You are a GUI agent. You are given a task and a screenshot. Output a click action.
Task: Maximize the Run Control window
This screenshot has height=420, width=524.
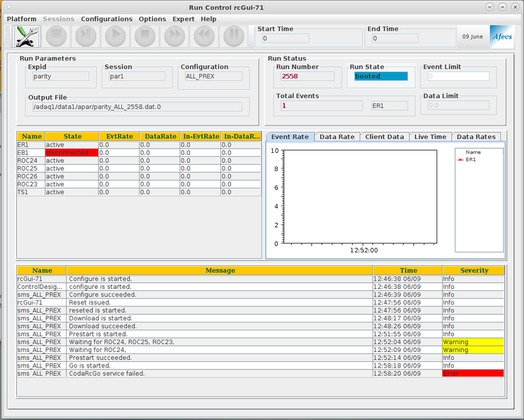[502, 7]
